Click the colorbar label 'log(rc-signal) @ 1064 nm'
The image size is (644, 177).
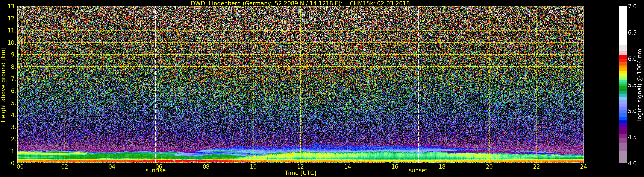click(x=639, y=85)
